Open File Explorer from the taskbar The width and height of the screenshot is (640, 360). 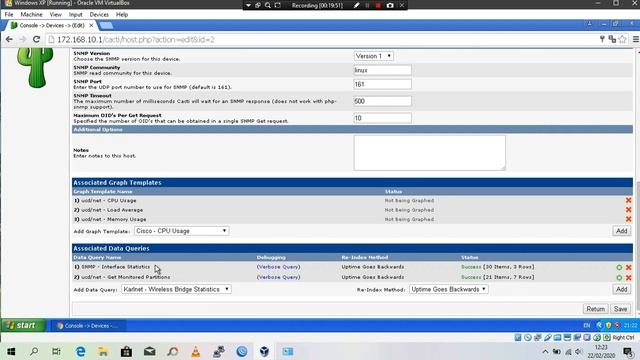tap(103, 351)
